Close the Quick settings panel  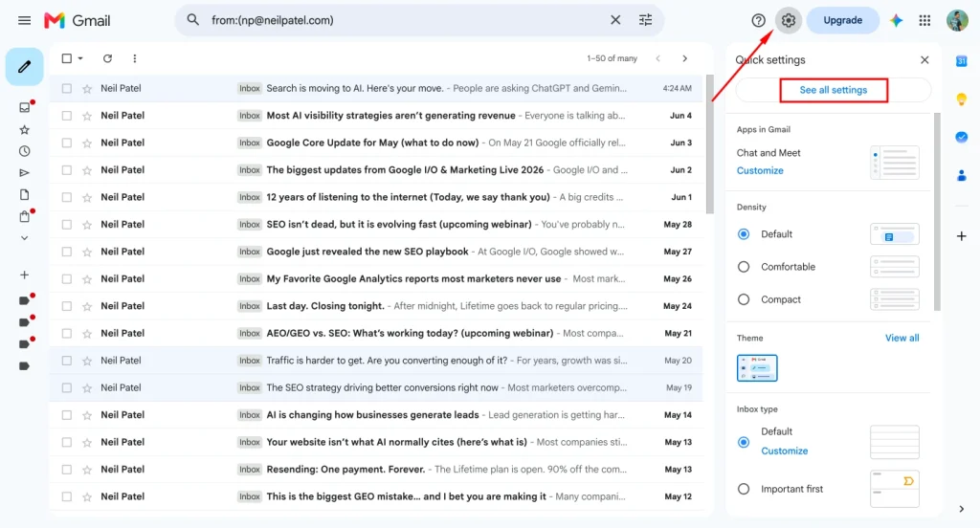(924, 60)
